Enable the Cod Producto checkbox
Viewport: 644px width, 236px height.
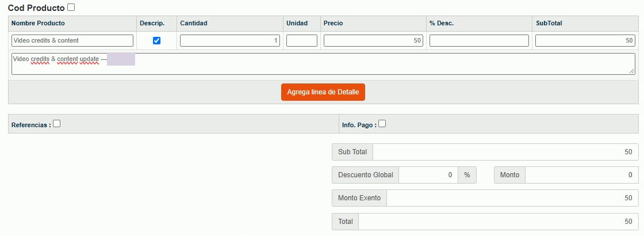[x=71, y=7]
